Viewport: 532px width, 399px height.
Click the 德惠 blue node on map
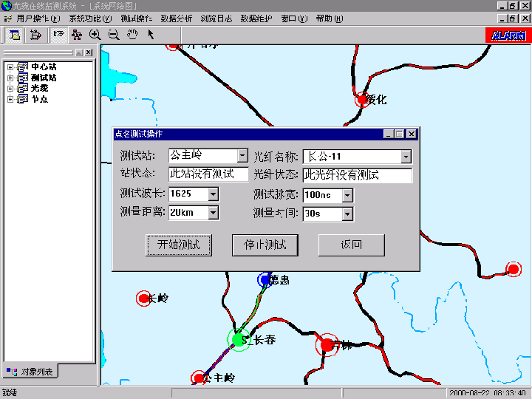tap(265, 280)
